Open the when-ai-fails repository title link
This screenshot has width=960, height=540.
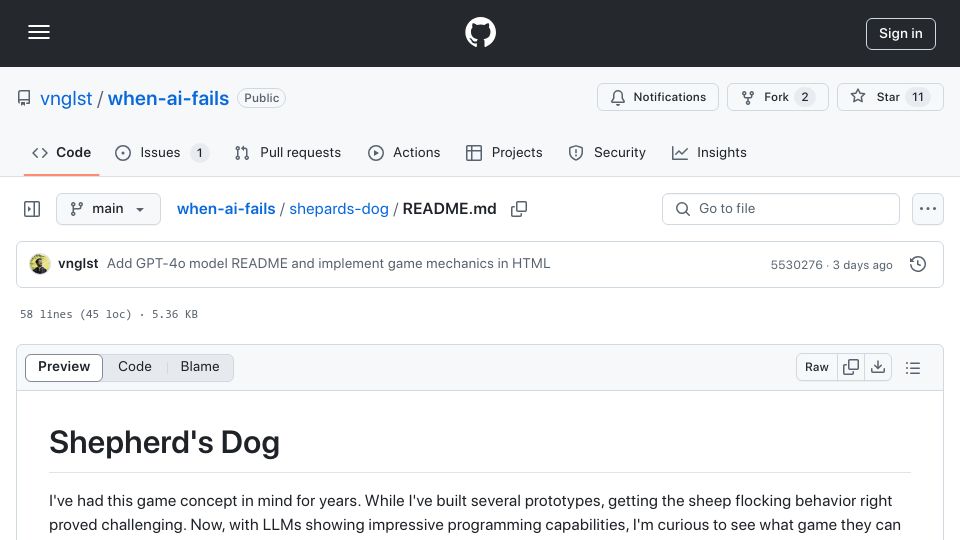(x=168, y=98)
